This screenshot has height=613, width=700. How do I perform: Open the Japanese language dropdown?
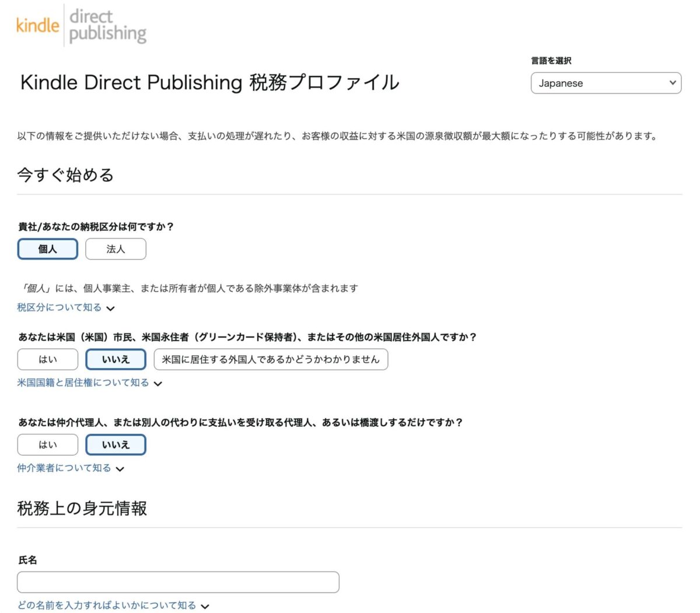pyautogui.click(x=605, y=83)
